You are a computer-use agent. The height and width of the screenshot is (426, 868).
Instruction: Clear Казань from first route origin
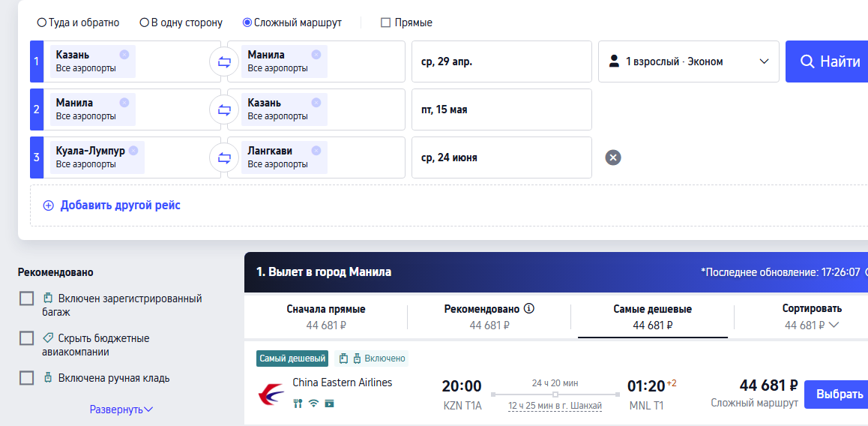[x=124, y=54]
